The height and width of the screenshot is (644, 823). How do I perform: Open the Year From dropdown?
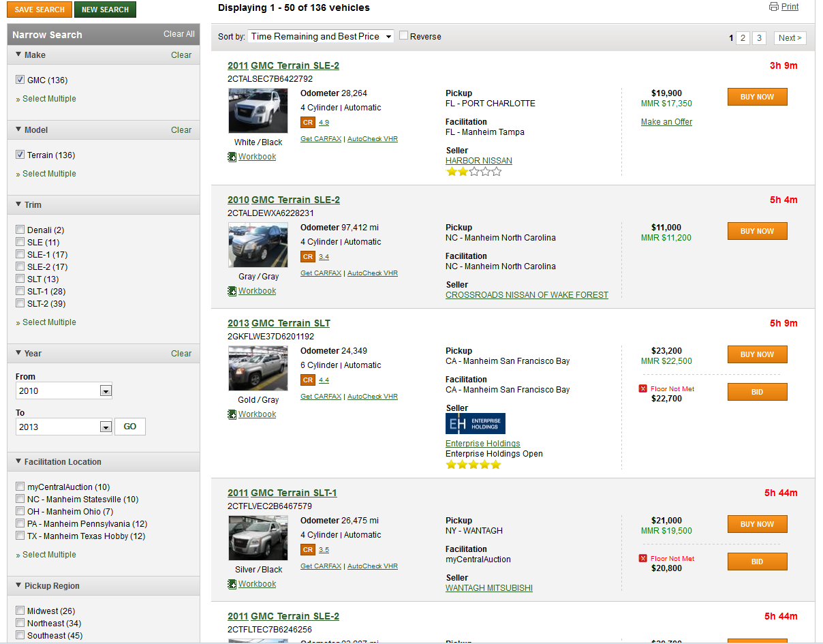click(x=105, y=391)
